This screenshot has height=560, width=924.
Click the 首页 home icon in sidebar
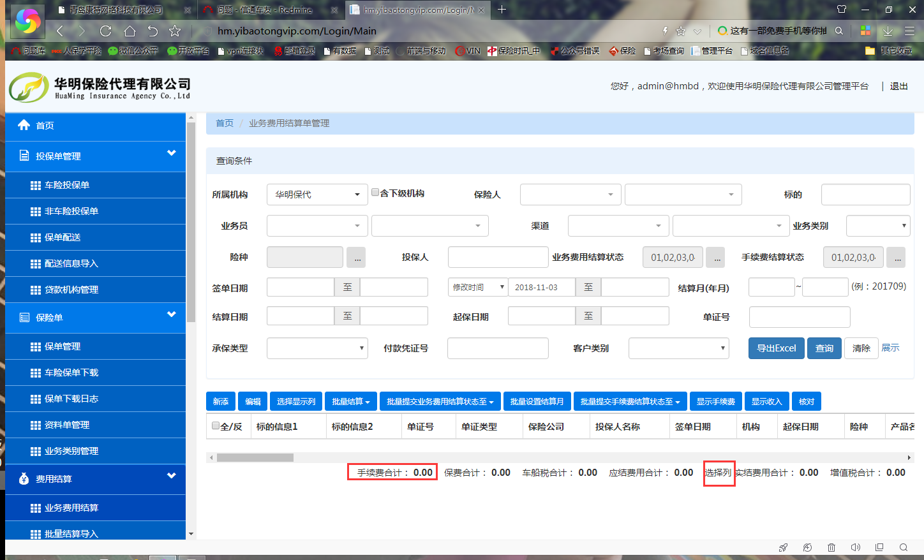coord(24,125)
